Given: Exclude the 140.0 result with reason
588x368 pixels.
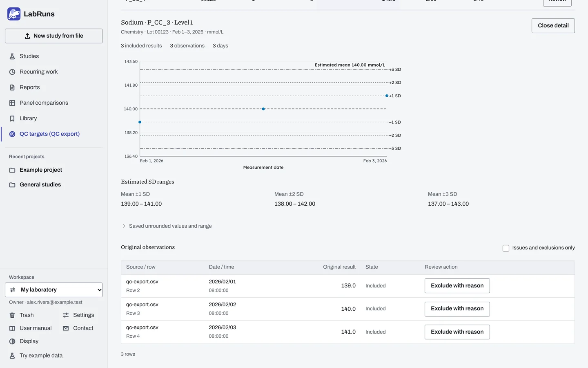Looking at the screenshot, I should [457, 309].
